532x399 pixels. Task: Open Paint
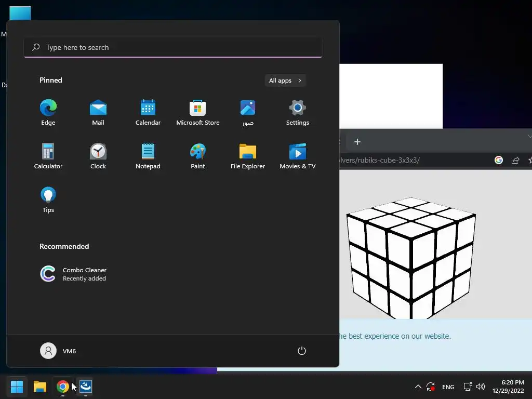198,156
